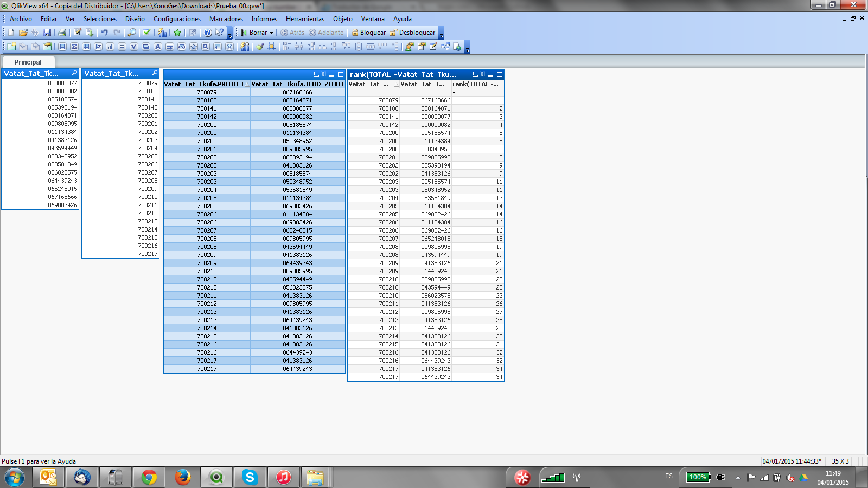Sort by the Vatat_Tat_Tkufa.PROJECT column header
The height and width of the screenshot is (488, 868).
[x=204, y=84]
